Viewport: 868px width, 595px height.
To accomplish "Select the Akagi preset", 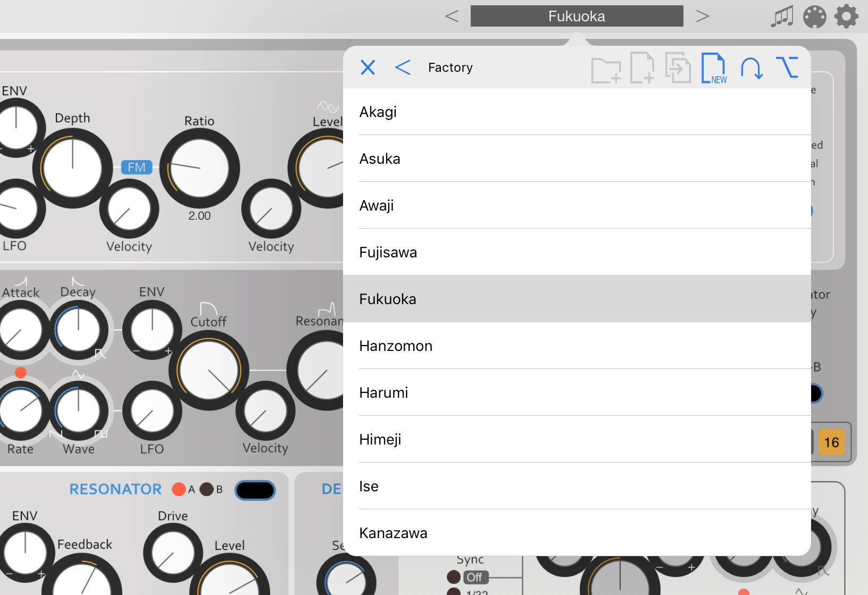I will (x=577, y=112).
